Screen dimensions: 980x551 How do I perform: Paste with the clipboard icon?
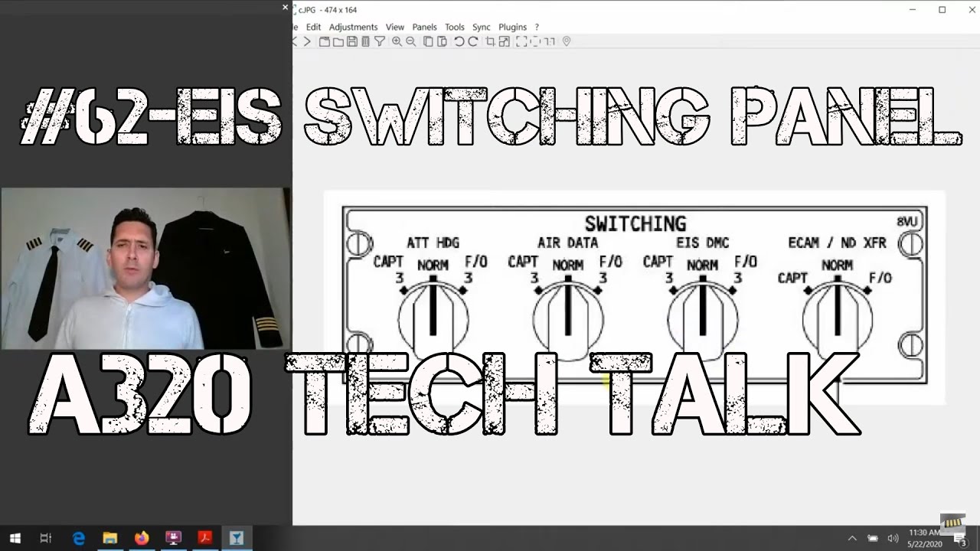(442, 41)
